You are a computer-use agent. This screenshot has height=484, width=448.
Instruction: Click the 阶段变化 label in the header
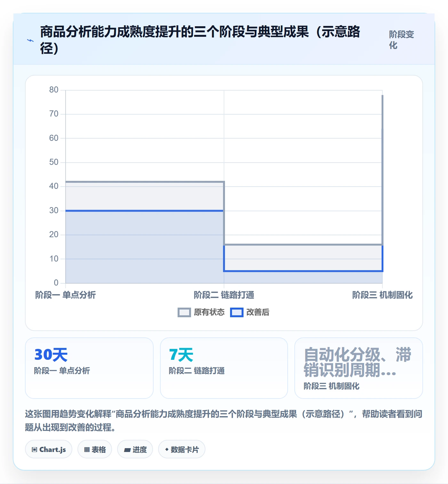click(x=401, y=40)
